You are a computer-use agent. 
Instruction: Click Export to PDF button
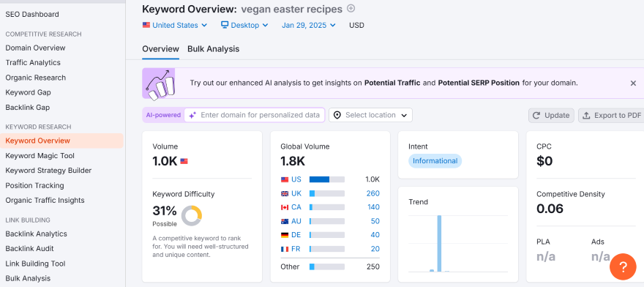(612, 116)
